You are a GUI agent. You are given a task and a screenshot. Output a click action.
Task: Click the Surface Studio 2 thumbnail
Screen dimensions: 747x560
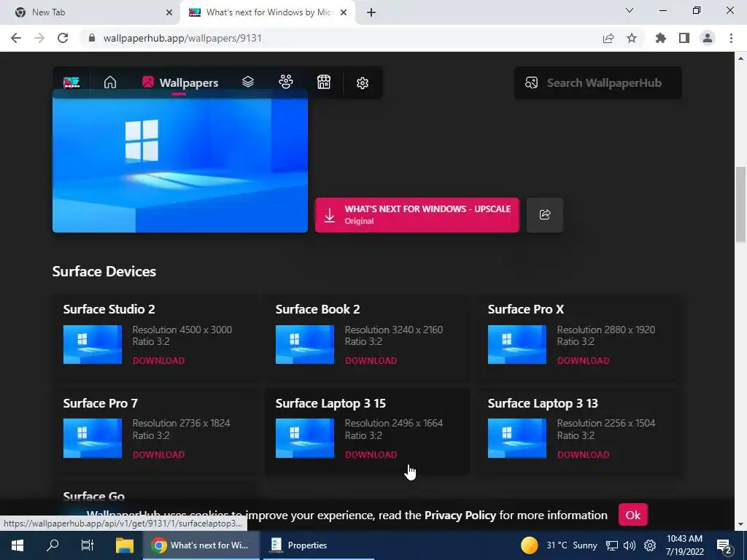93,344
